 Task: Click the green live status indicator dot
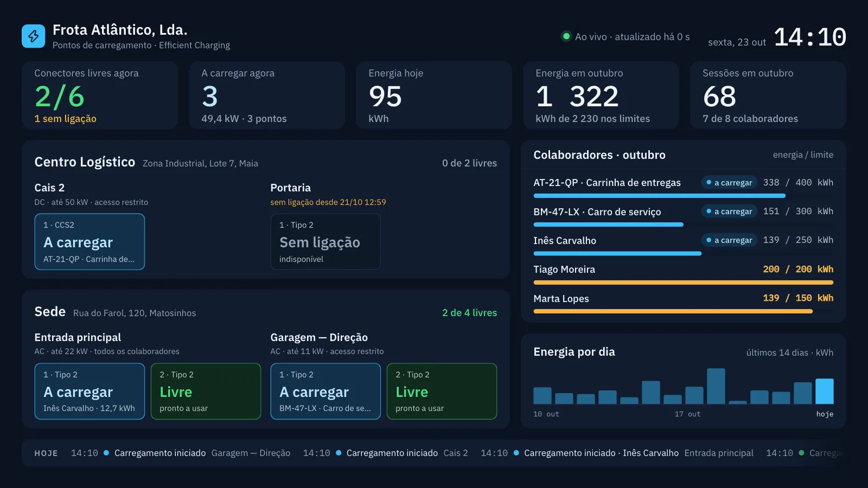(566, 36)
